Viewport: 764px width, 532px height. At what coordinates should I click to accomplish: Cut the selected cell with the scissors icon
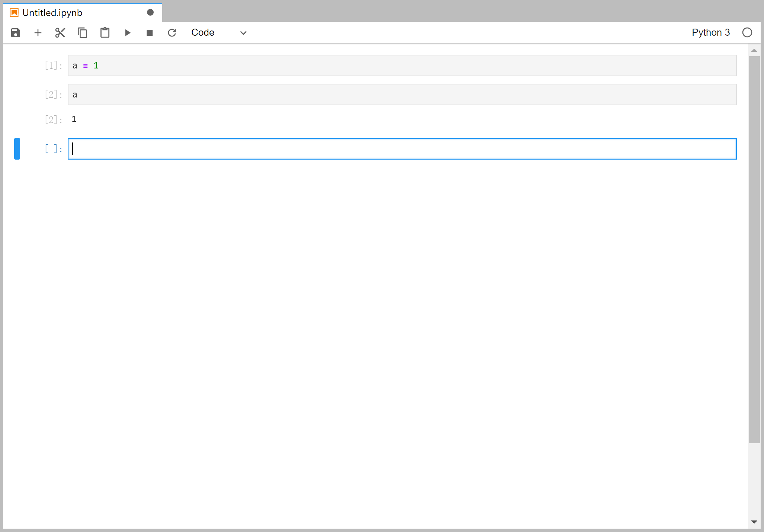tap(60, 33)
